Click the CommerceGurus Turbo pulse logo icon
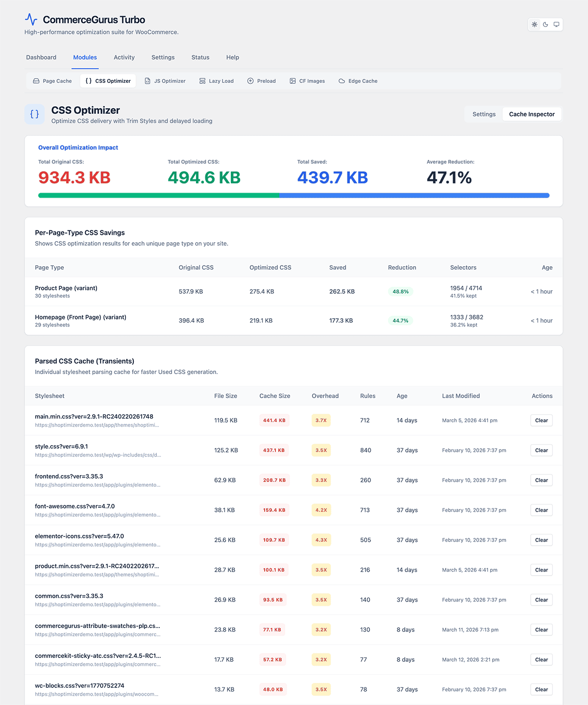This screenshot has height=705, width=588. tap(31, 20)
